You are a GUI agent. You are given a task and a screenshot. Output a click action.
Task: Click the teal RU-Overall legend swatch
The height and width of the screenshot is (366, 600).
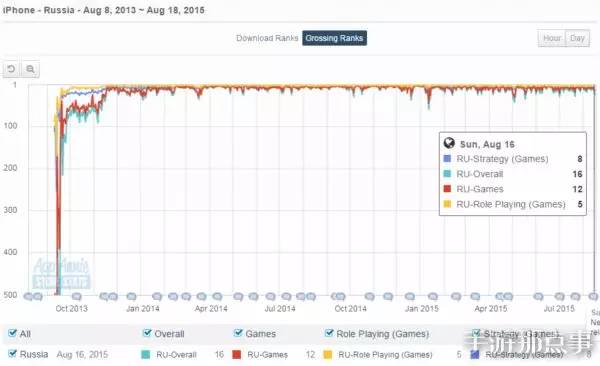pos(145,355)
